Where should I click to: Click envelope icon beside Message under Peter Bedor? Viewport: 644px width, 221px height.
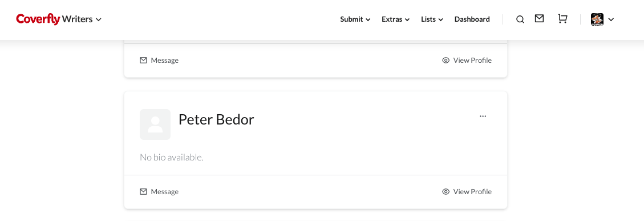[143, 192]
